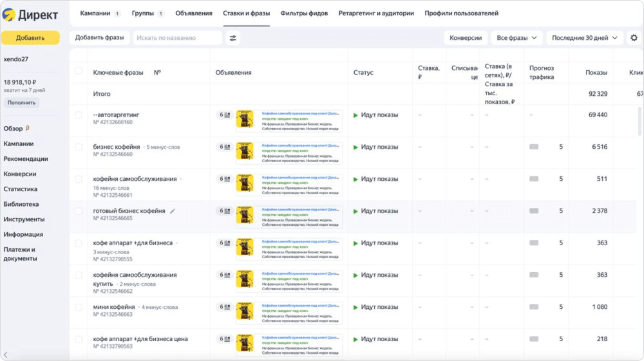Check the box for --автотаргетинг phrase
This screenshot has width=644, height=361.
[79, 115]
